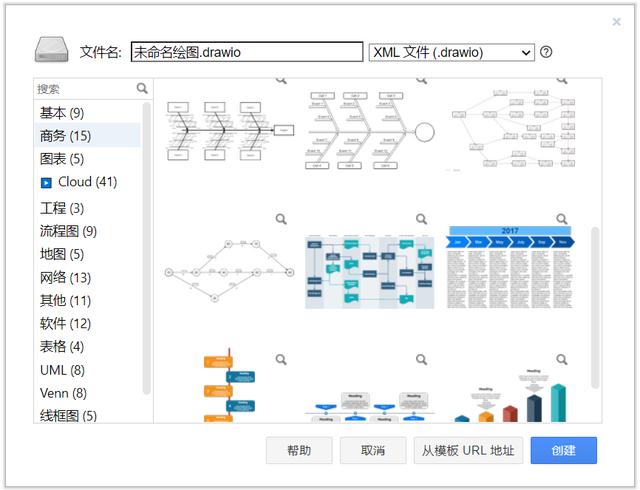
Task: Preview magnifier on 2017 timeline template
Action: click(562, 219)
